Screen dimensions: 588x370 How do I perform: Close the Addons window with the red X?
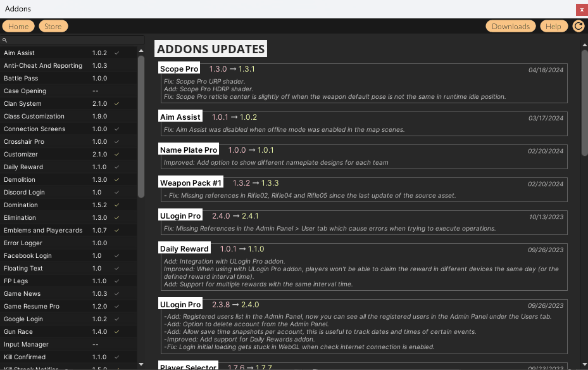pos(581,9)
